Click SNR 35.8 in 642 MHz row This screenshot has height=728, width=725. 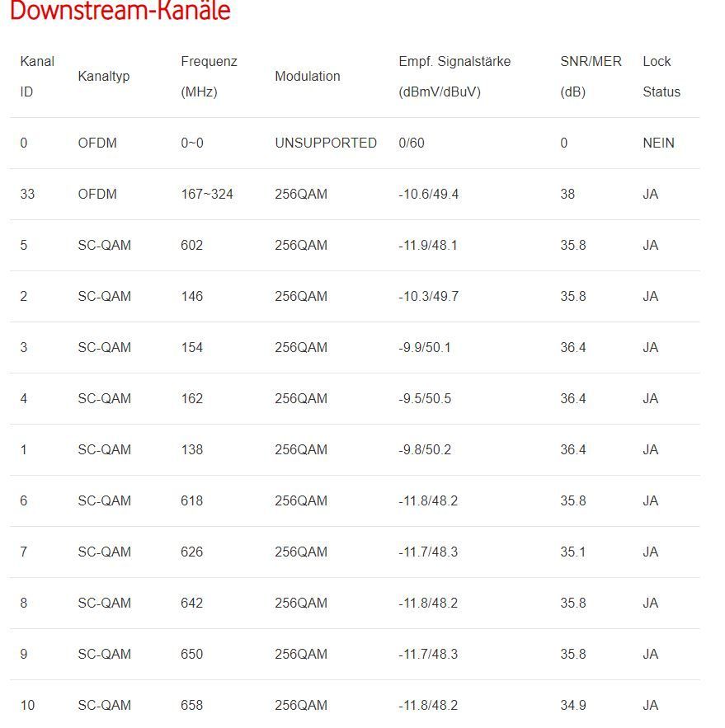(x=573, y=603)
